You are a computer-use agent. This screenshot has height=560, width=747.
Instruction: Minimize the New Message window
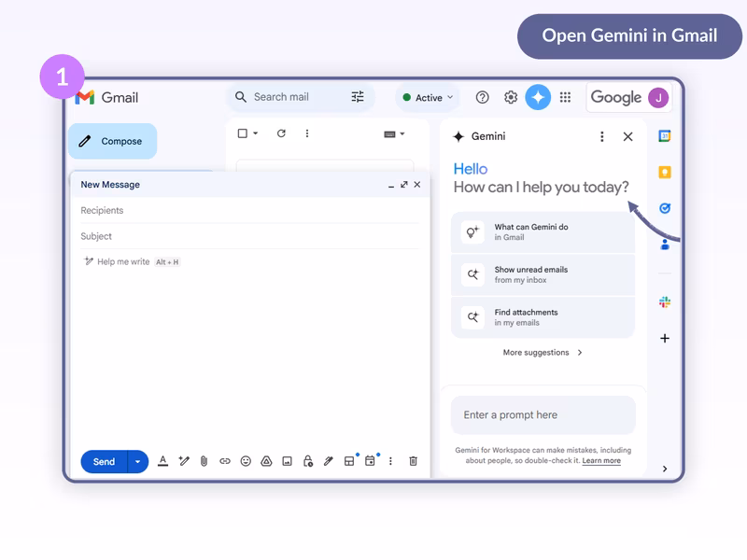[391, 185]
